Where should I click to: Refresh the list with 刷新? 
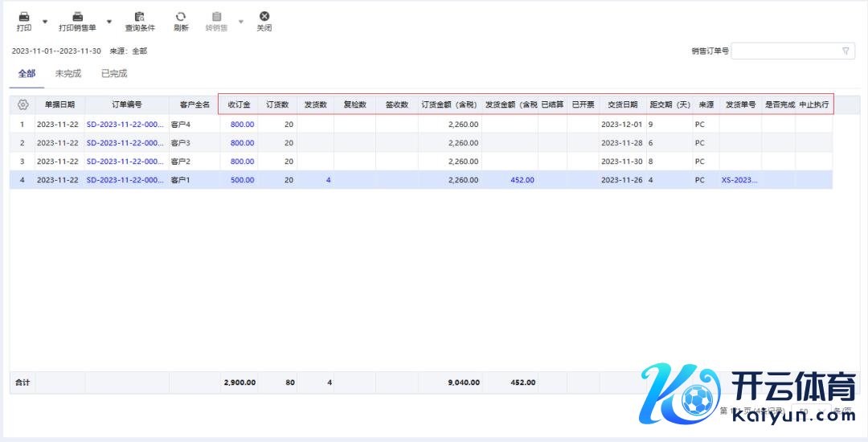[x=181, y=17]
